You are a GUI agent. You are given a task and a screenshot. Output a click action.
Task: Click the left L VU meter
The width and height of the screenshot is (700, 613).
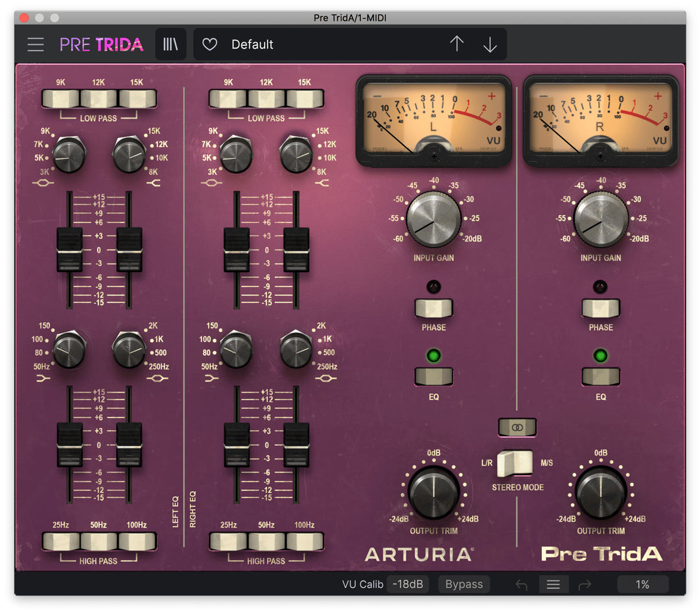(434, 121)
